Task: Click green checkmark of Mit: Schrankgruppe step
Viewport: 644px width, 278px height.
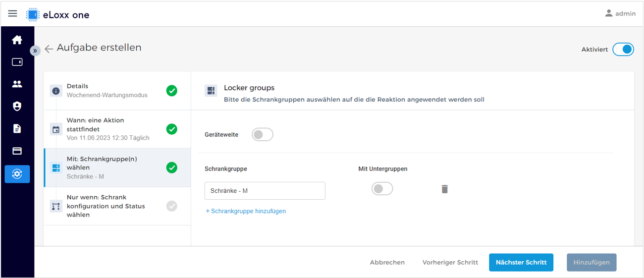Action: [172, 167]
